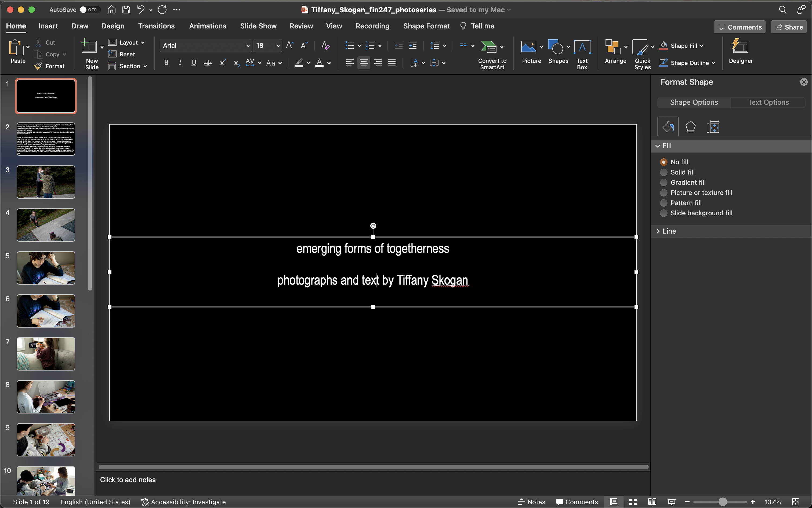The image size is (812, 508).
Task: Open the Layout dropdown
Action: [126, 42]
